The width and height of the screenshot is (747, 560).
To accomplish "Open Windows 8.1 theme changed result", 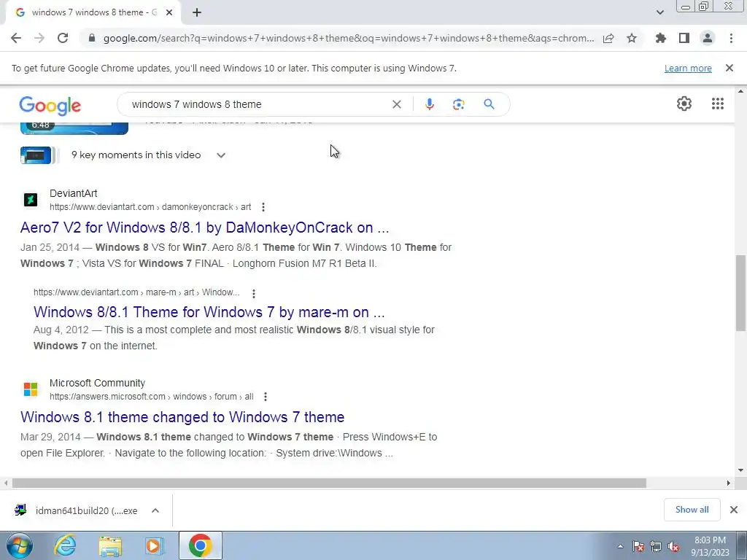I will 182,417.
